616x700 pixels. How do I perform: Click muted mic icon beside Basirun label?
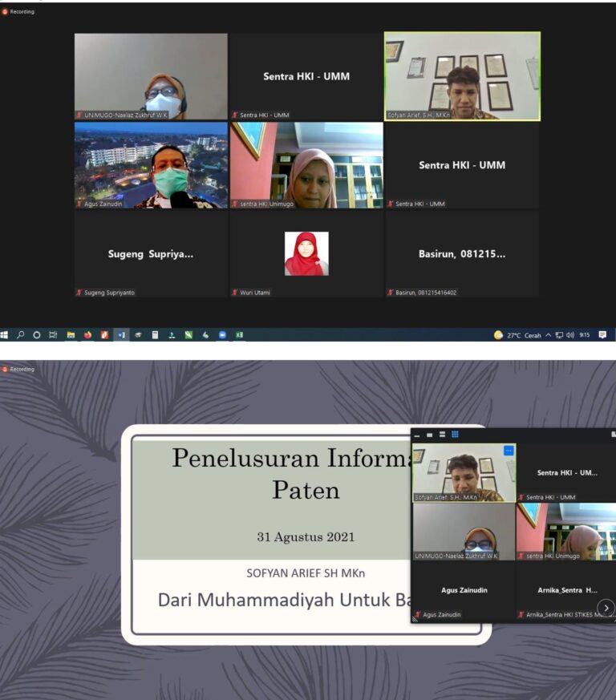click(x=391, y=293)
